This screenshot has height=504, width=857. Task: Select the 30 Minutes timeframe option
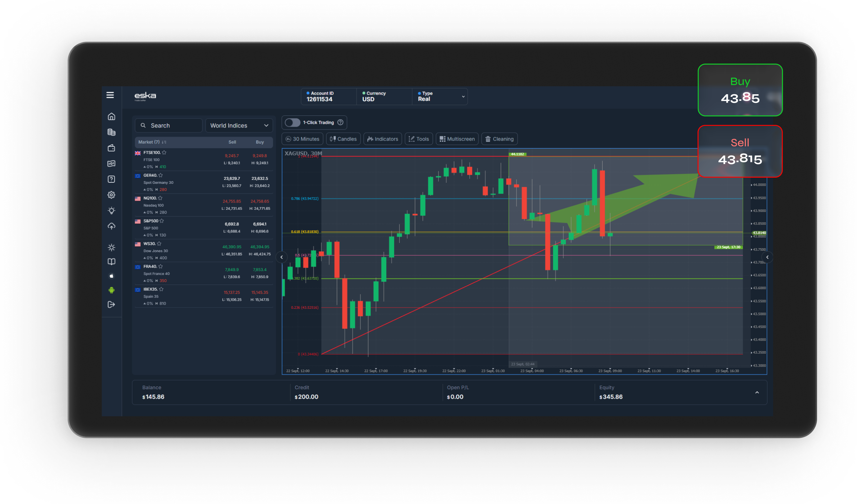(x=302, y=139)
